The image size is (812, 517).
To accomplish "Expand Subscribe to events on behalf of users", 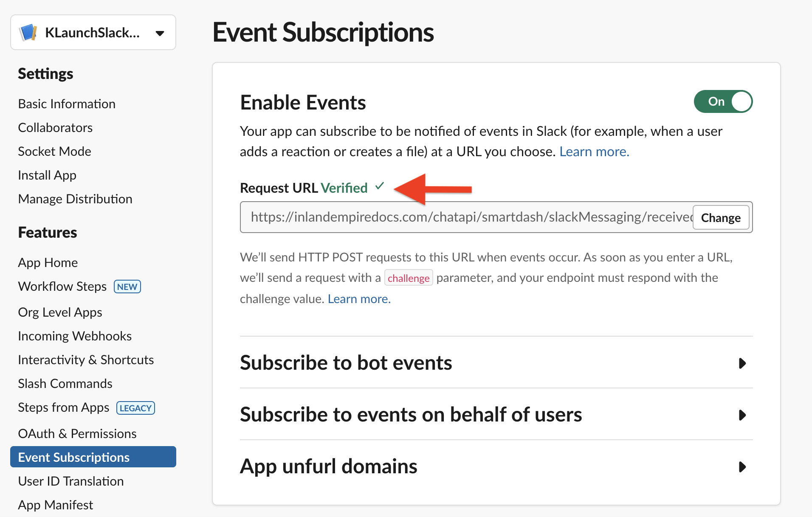I will pyautogui.click(x=742, y=415).
